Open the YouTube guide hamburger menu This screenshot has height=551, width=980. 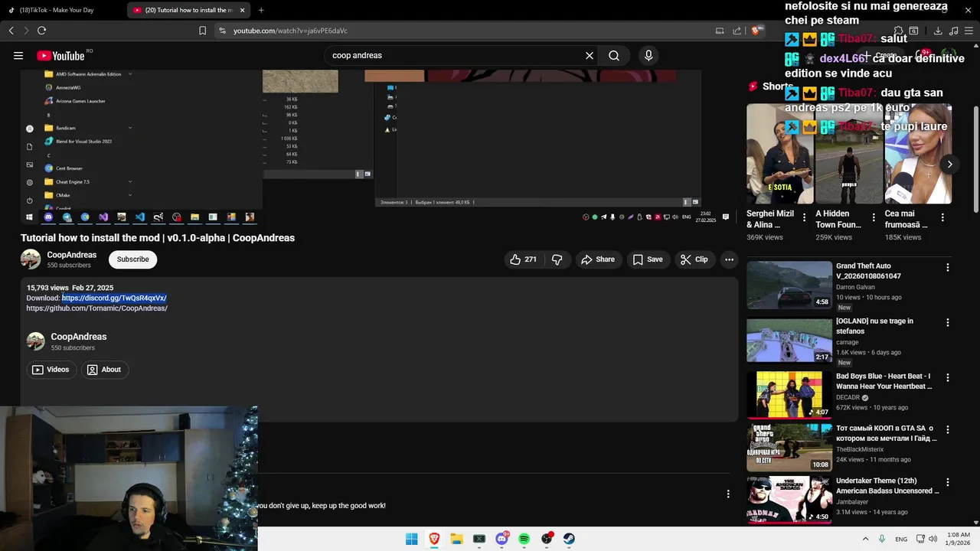click(x=18, y=55)
